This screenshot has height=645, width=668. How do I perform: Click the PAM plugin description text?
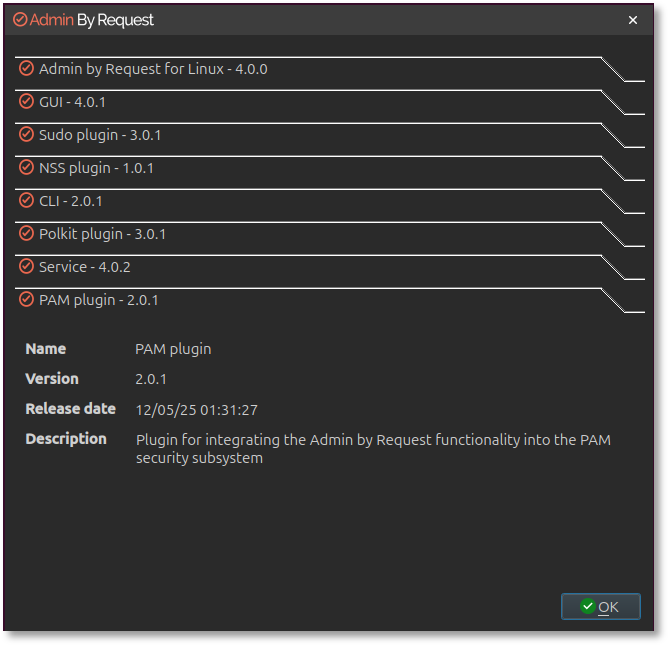coord(373,449)
